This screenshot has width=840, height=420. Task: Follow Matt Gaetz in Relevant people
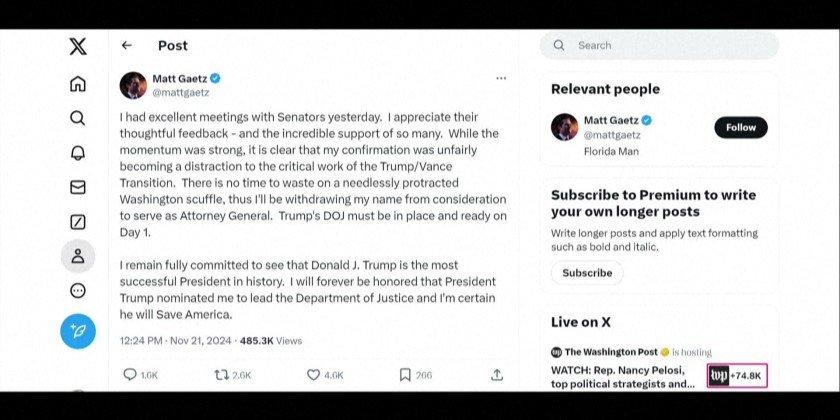740,128
